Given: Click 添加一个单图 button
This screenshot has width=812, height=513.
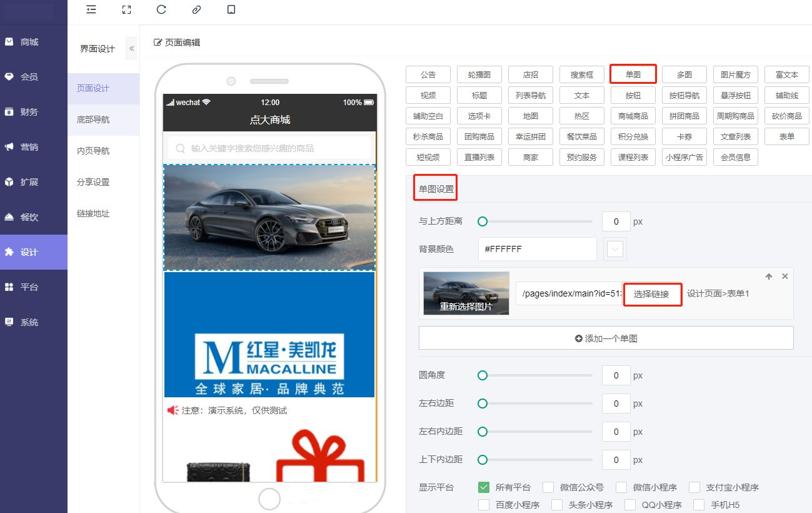Looking at the screenshot, I should click(x=606, y=338).
